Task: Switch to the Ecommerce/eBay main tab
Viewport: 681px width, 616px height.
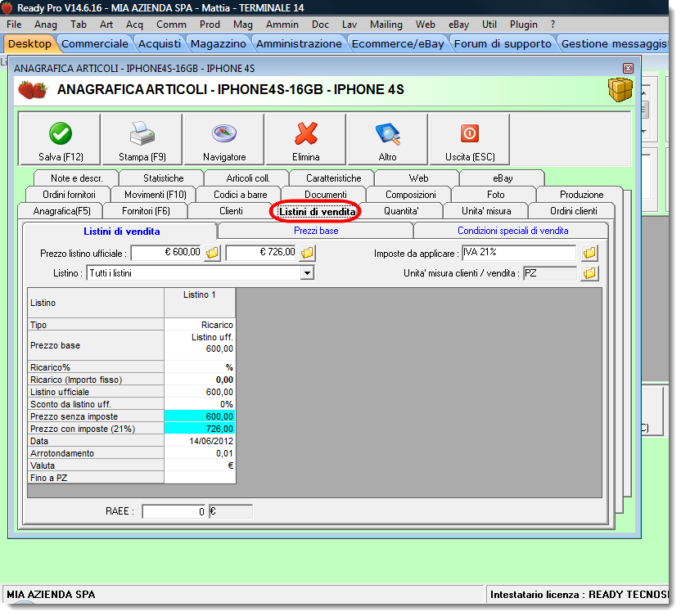Action: (x=398, y=44)
